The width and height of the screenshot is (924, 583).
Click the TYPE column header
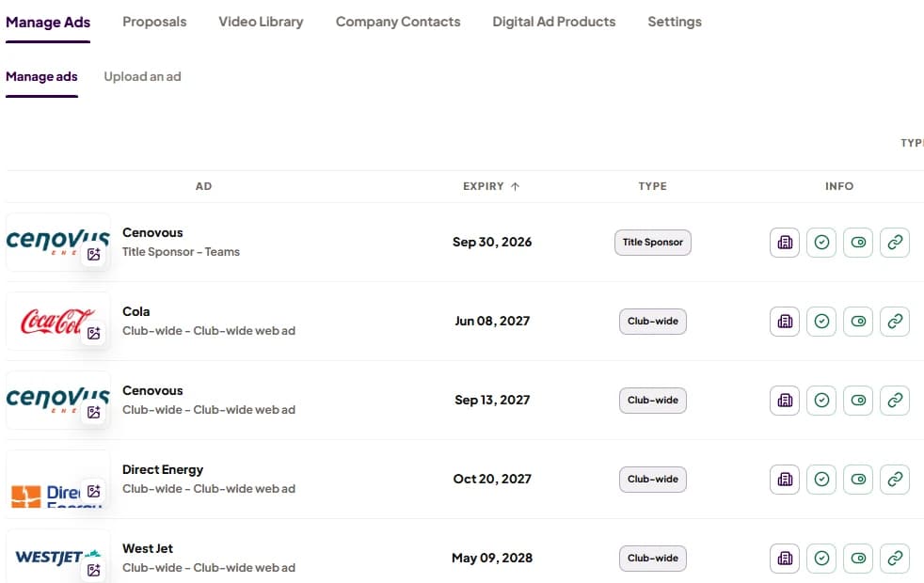tap(652, 186)
